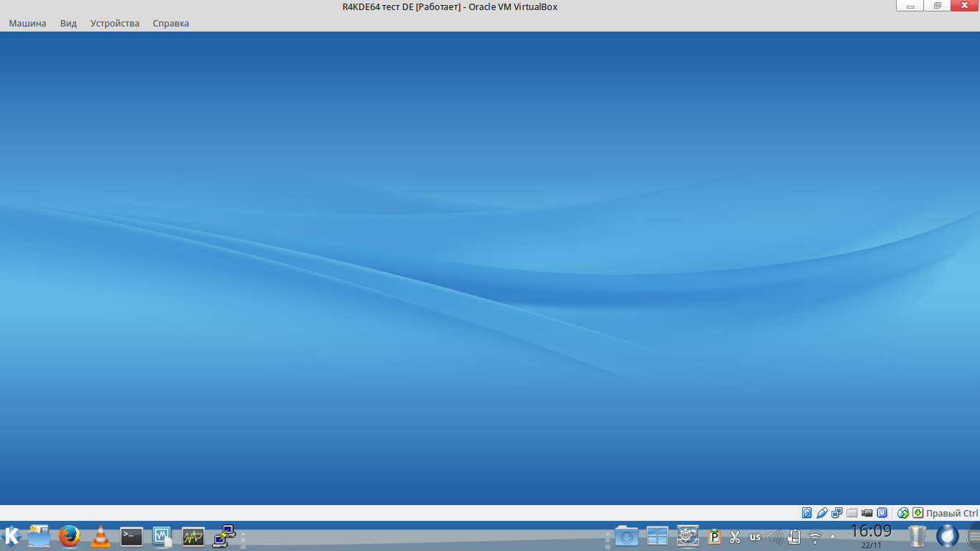Viewport: 980px width, 551px height.
Task: Open the wireless network tray icon
Action: coord(815,537)
